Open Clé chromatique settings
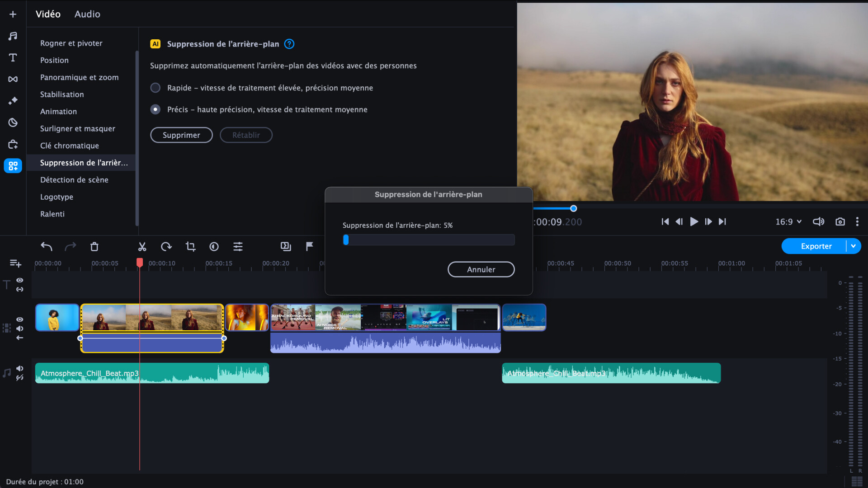This screenshot has width=868, height=488. pos(70,145)
